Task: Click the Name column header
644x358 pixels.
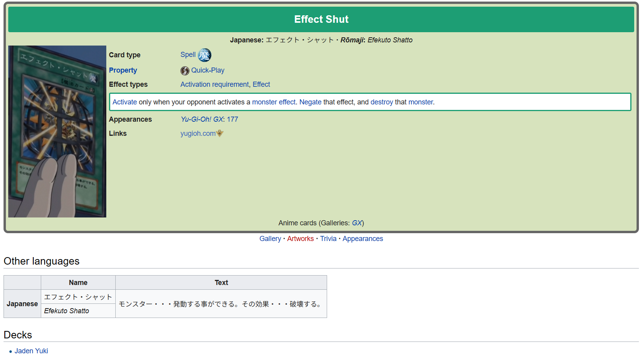Action: point(78,283)
